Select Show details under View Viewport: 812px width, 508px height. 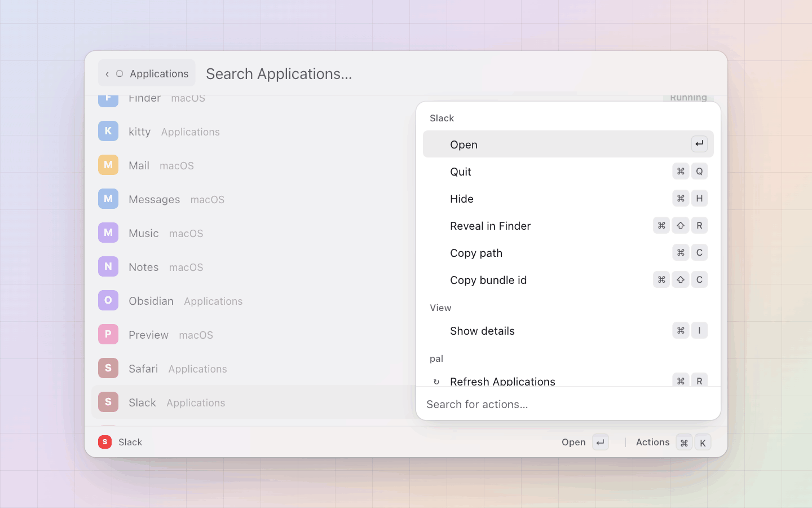coord(568,330)
